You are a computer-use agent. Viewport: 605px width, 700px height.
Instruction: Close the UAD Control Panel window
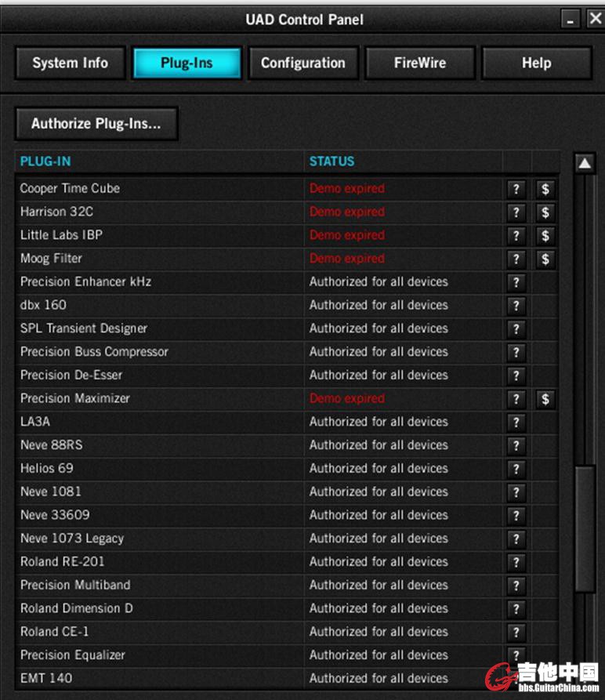pos(595,19)
